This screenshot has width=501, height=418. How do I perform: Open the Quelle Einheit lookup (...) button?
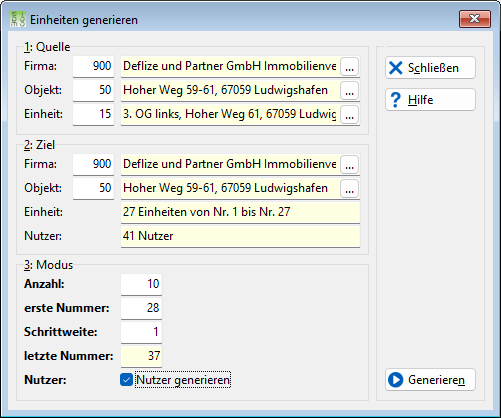point(349,115)
